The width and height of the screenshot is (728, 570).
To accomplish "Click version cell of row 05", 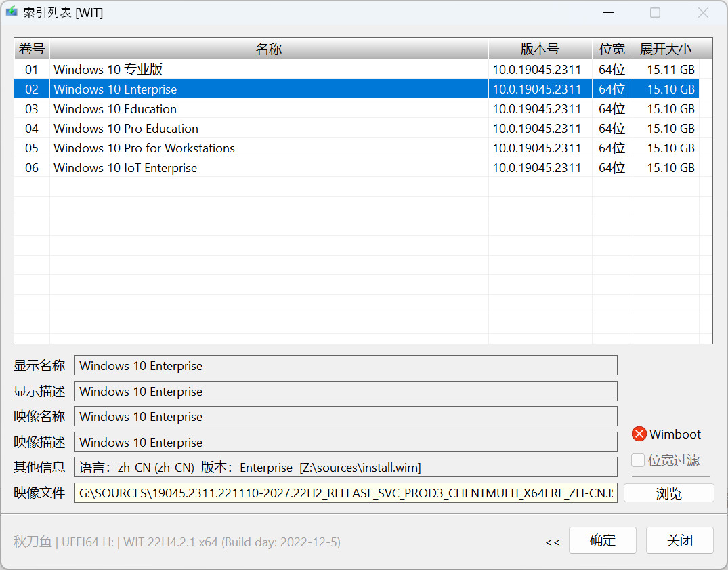I will point(540,148).
